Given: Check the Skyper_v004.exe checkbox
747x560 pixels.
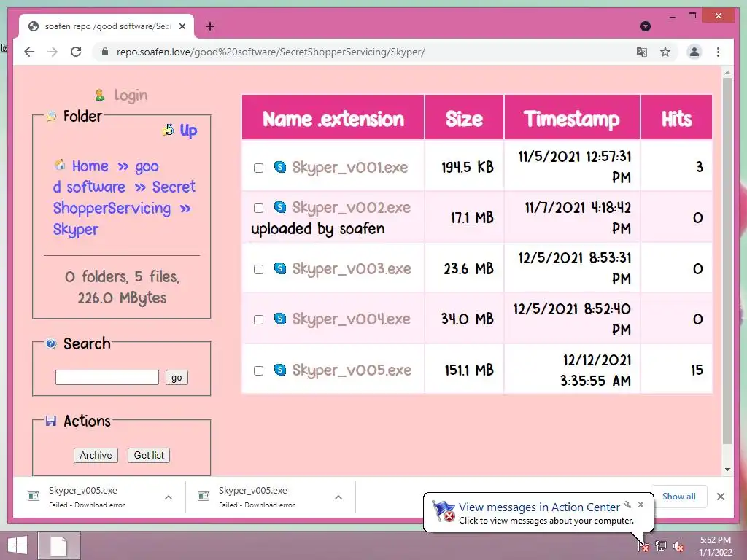Looking at the screenshot, I should click(x=259, y=319).
